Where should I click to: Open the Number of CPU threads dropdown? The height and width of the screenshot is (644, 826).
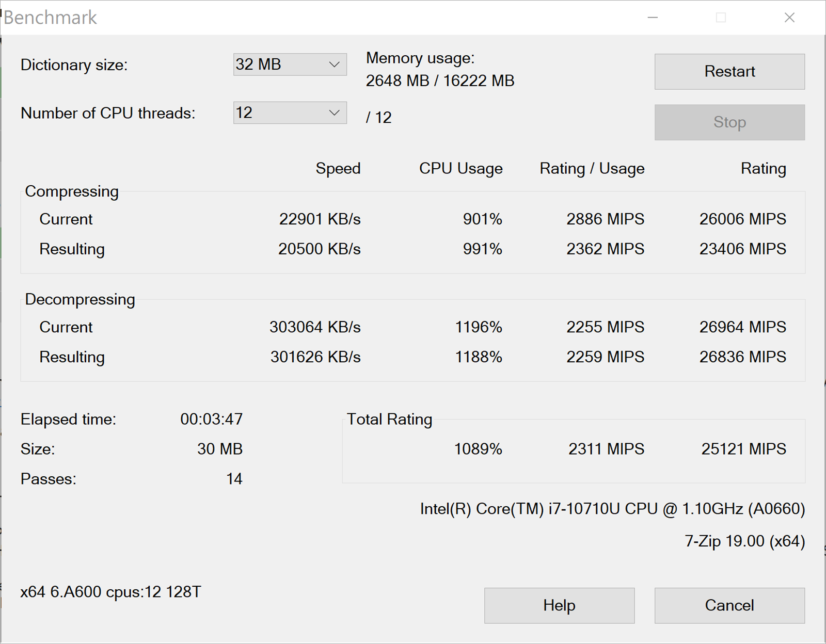point(290,113)
